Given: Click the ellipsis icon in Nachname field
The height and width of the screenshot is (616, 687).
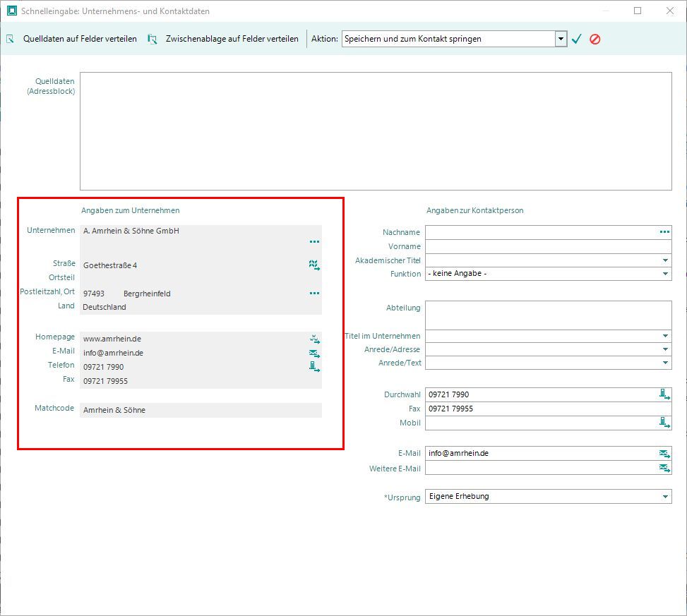Looking at the screenshot, I should tap(664, 231).
